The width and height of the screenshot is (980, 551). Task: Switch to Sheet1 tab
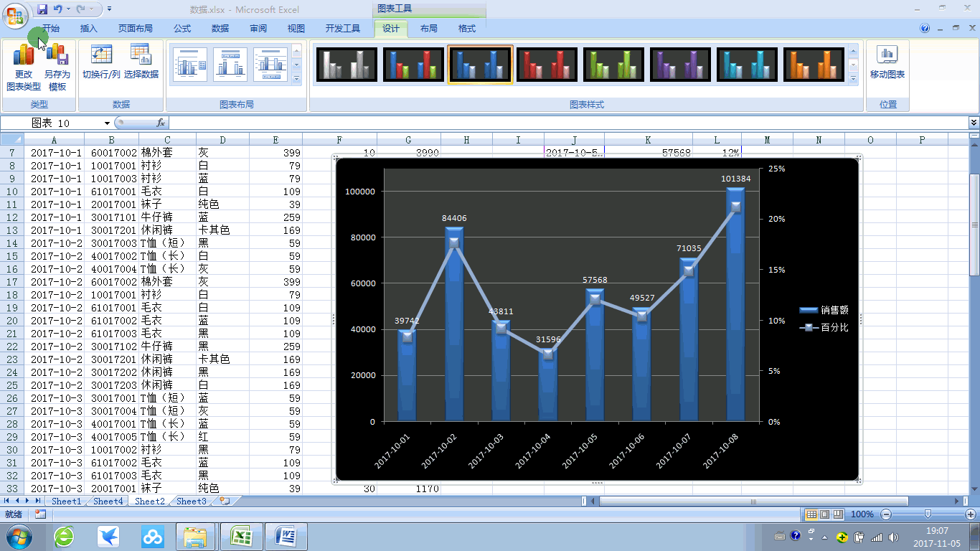[66, 501]
